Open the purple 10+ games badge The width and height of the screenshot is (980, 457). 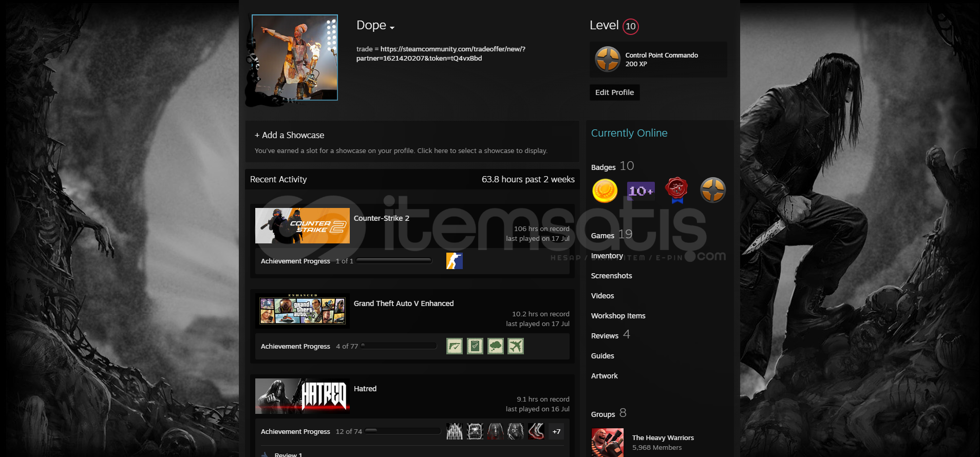pos(640,191)
